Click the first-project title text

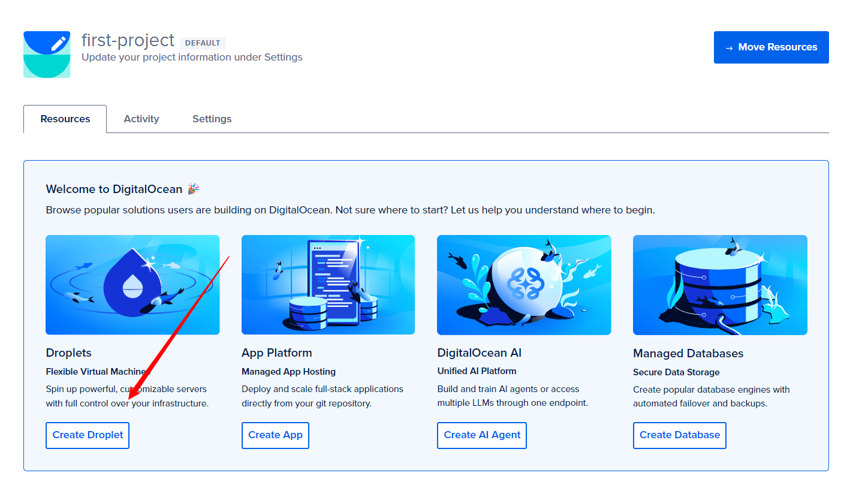pyautogui.click(x=128, y=41)
